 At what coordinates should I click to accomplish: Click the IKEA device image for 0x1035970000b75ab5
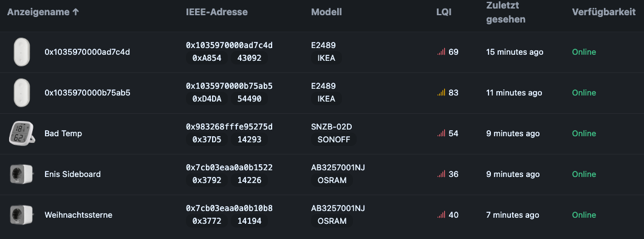click(22, 92)
